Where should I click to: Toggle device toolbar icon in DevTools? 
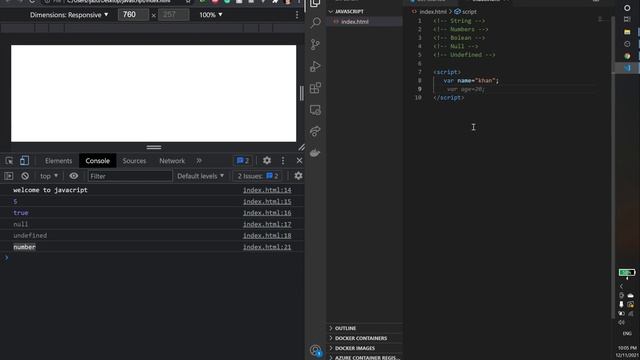click(x=24, y=161)
